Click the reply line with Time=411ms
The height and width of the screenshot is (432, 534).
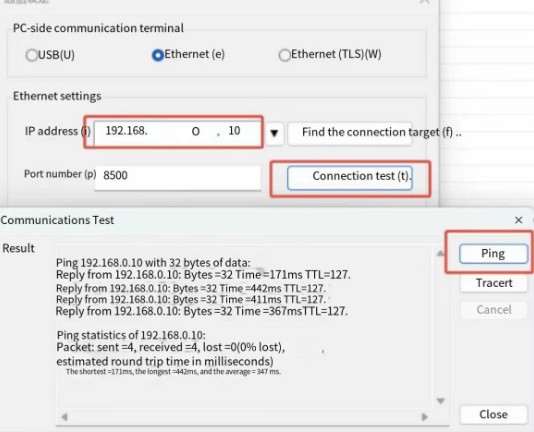click(191, 300)
